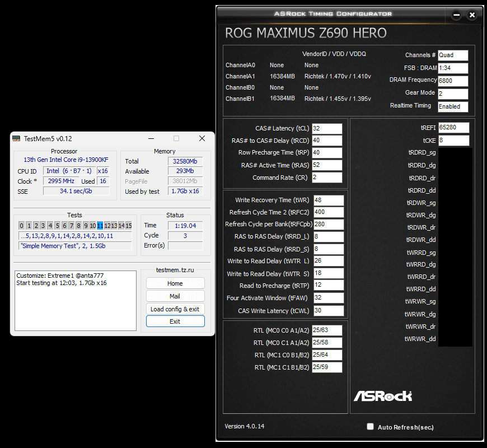Close the TestMem5 window
The image size is (487, 448).
202,138
